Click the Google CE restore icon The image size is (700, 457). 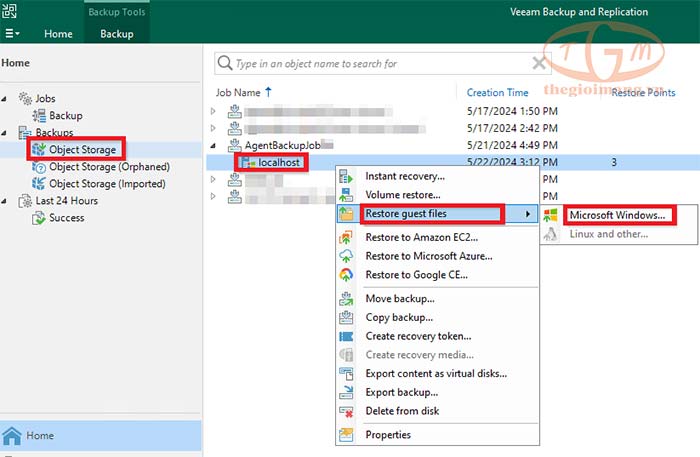(346, 275)
